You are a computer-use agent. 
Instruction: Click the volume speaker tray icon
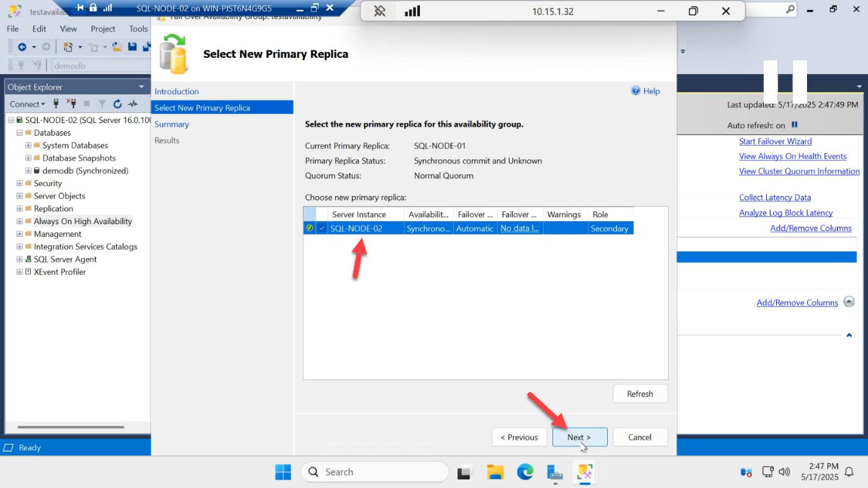click(784, 472)
